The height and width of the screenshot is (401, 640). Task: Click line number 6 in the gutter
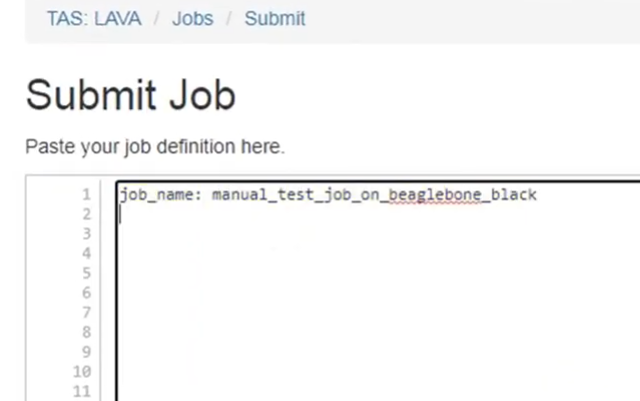tap(87, 293)
